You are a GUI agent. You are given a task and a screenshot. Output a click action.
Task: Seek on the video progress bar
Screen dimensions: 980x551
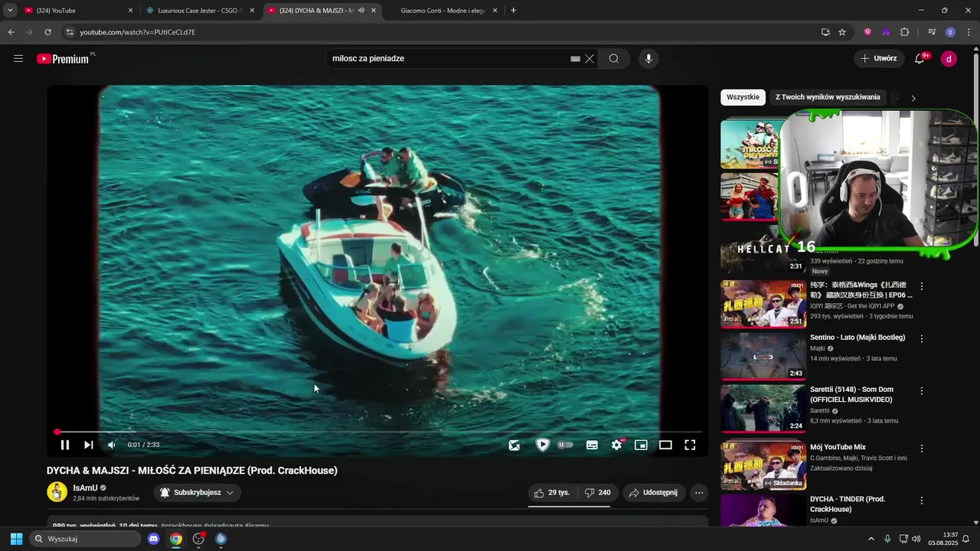pyautogui.click(x=379, y=432)
